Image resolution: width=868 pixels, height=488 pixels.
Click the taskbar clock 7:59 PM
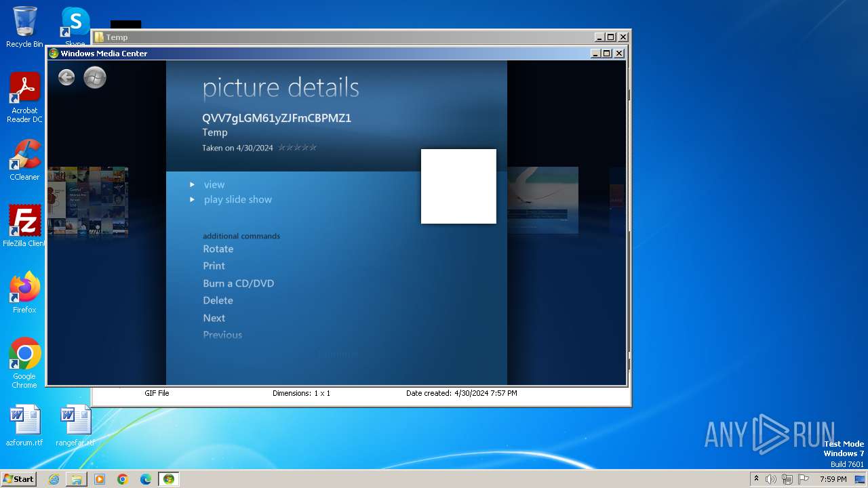point(833,479)
